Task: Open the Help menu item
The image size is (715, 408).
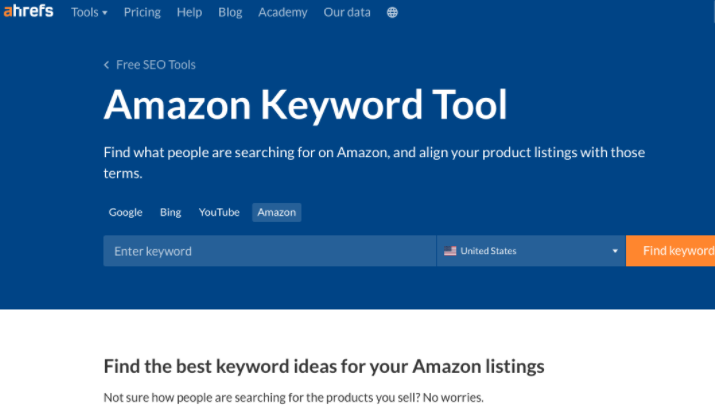Action: tap(189, 12)
